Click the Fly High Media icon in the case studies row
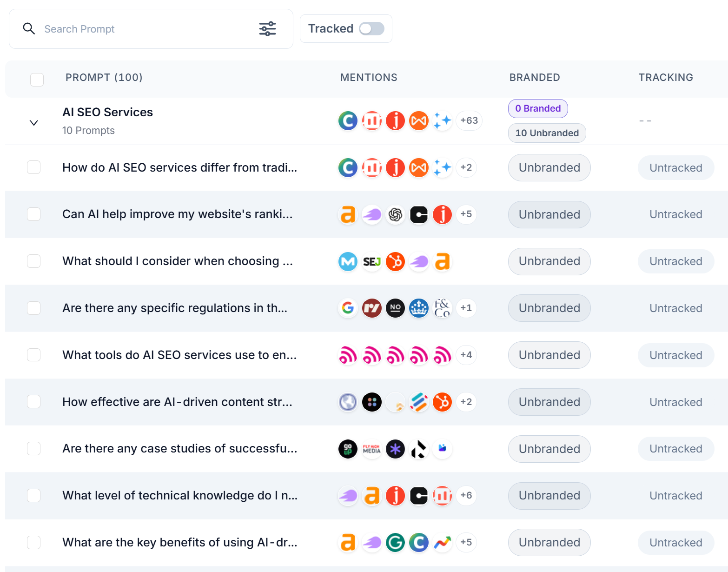This screenshot has width=728, height=572. [371, 449]
